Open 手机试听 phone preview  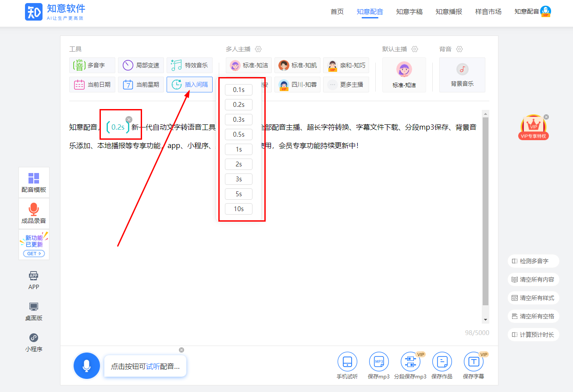(347, 362)
